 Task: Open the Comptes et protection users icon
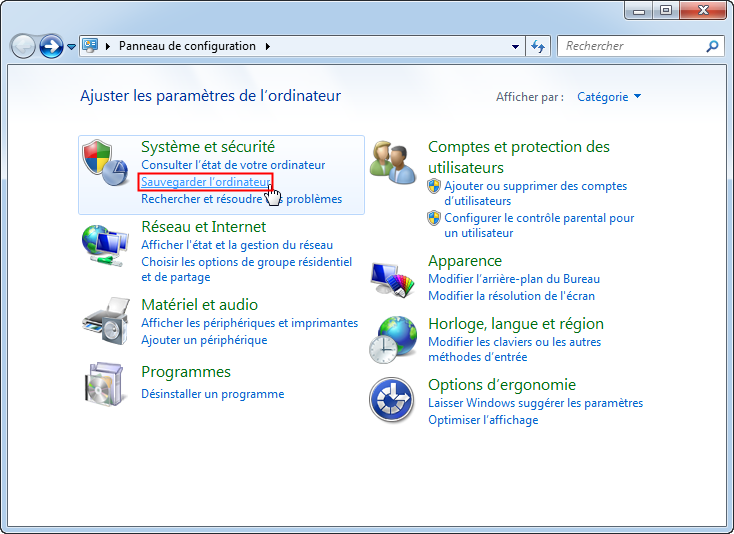click(392, 162)
